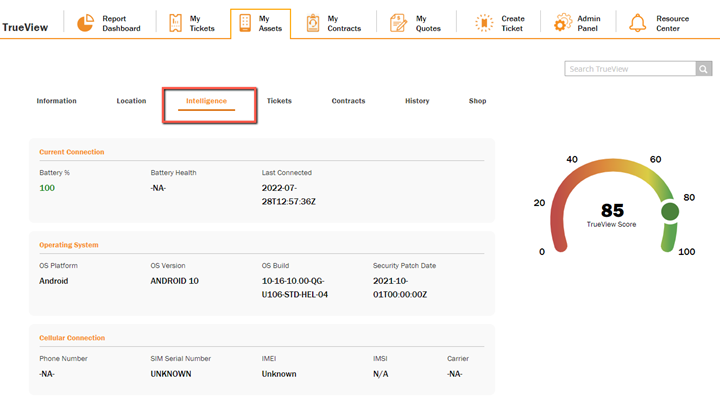Open Resource Center menu label
The height and width of the screenshot is (399, 720).
pos(672,23)
